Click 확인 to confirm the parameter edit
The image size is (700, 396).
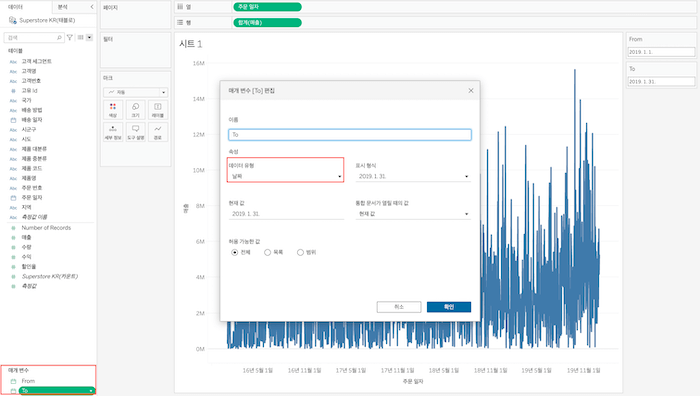[x=449, y=307]
